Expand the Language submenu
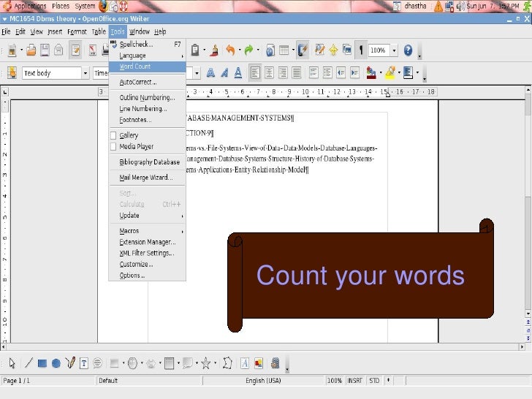532x399 pixels. point(132,55)
